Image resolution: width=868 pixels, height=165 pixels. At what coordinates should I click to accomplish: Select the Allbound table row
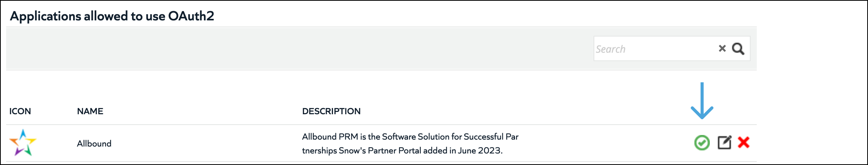381,143
